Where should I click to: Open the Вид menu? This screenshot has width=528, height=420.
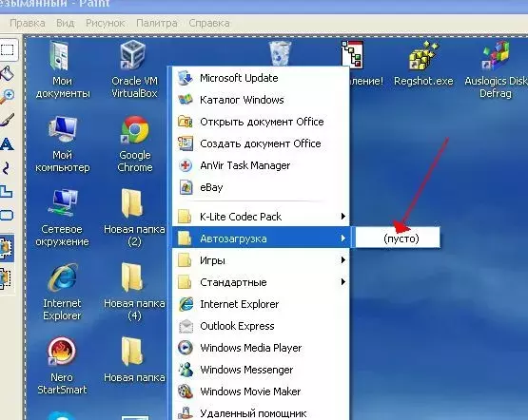65,23
